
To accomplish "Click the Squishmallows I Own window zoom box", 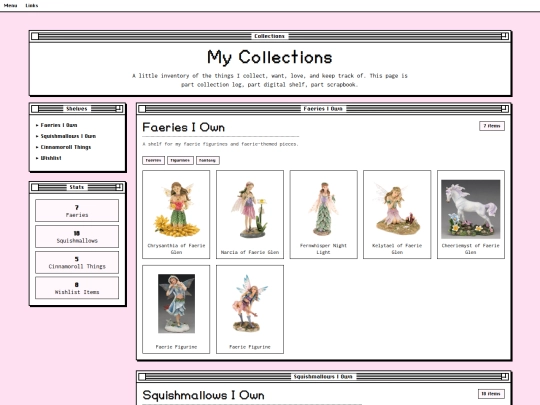I will click(x=505, y=377).
